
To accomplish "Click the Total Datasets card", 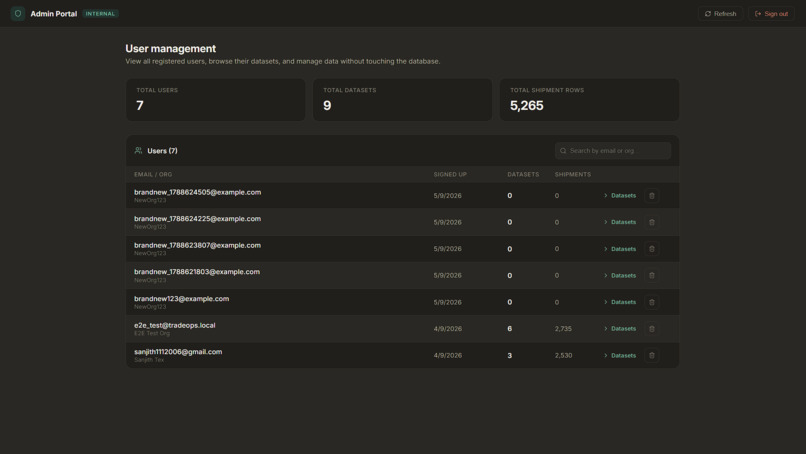I will [402, 100].
